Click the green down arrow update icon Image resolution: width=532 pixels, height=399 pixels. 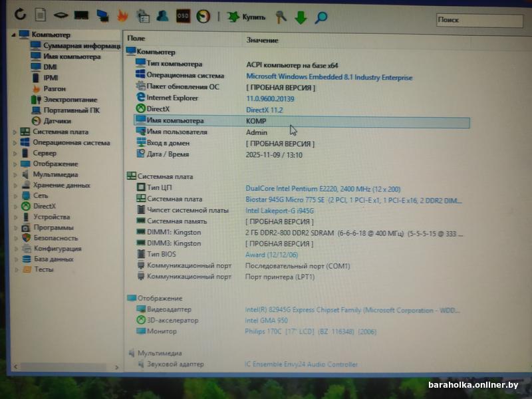click(301, 17)
